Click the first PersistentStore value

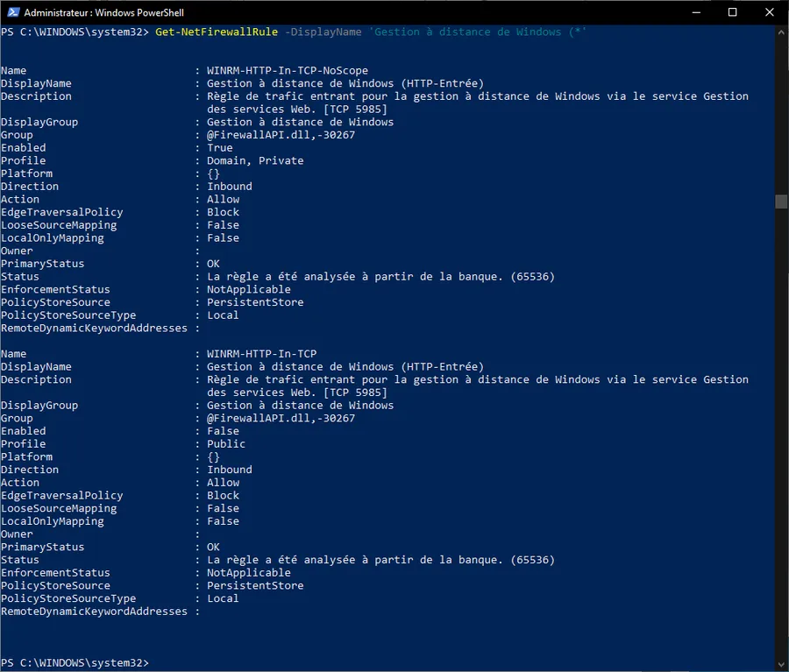coord(255,302)
